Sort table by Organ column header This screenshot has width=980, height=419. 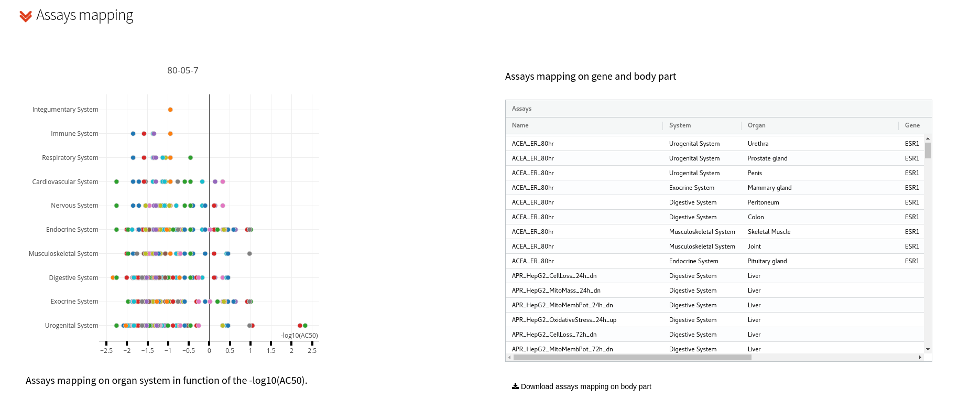[756, 125]
